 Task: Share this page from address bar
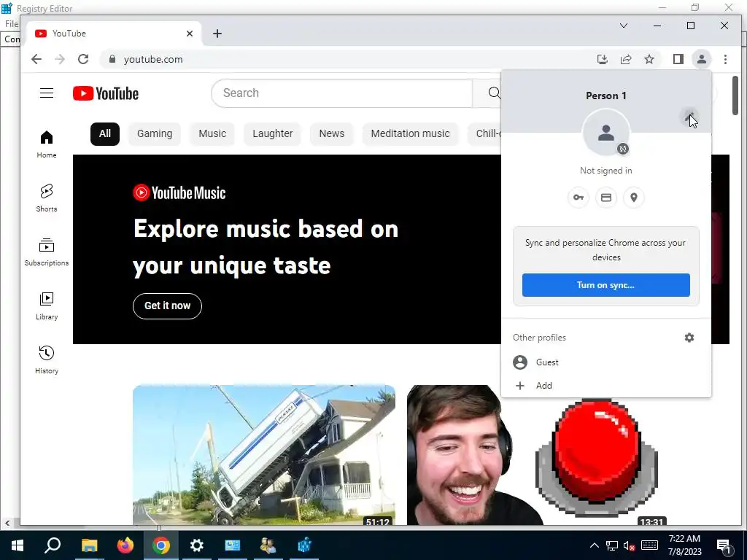click(625, 59)
